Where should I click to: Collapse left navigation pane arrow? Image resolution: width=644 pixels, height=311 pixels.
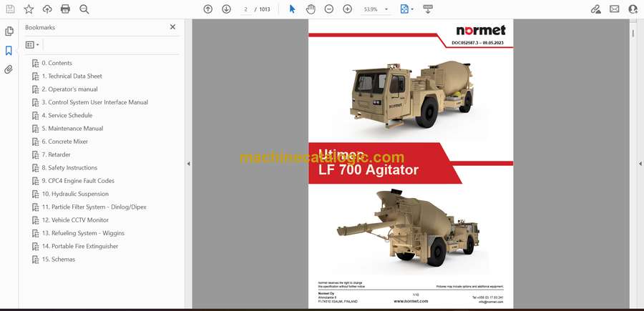coord(188,164)
